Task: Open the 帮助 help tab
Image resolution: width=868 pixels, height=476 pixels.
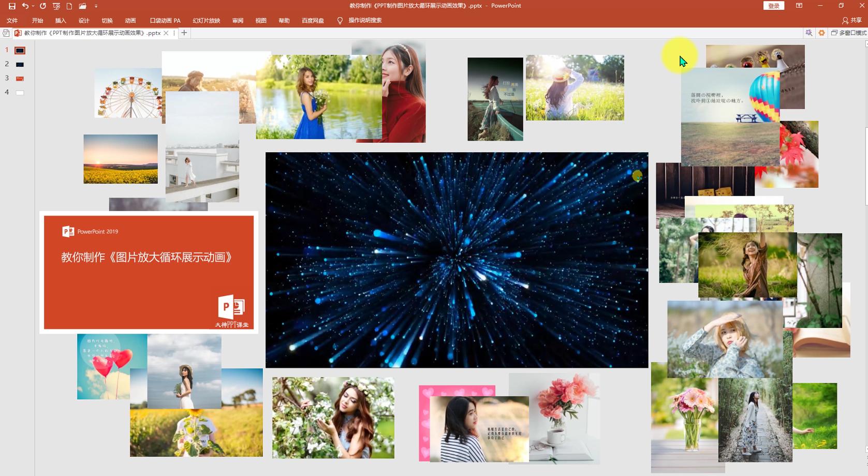Action: [284, 21]
